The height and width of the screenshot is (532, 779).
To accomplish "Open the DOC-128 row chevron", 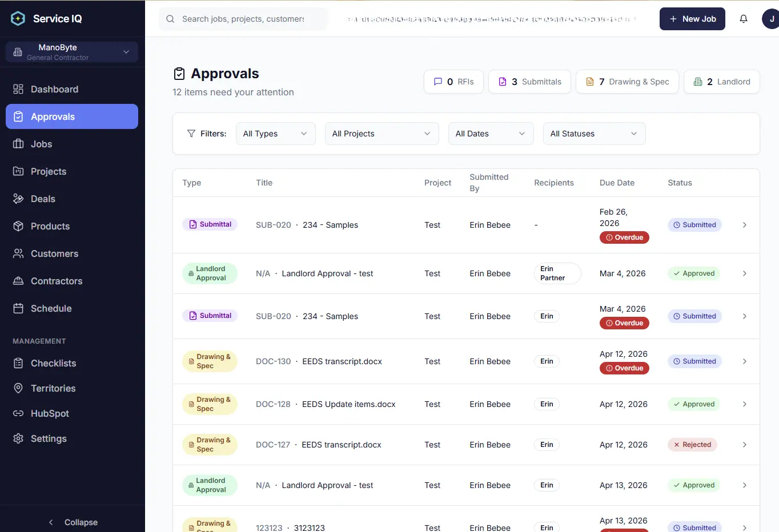I will tap(744, 404).
